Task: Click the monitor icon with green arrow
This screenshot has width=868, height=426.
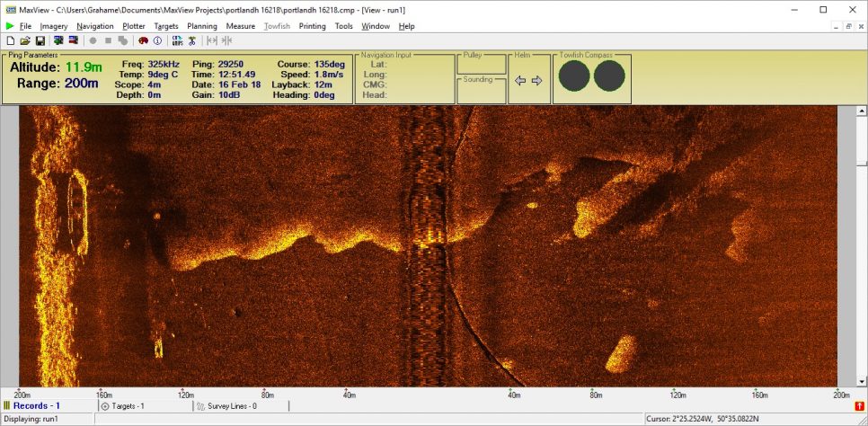Action: (x=58, y=40)
